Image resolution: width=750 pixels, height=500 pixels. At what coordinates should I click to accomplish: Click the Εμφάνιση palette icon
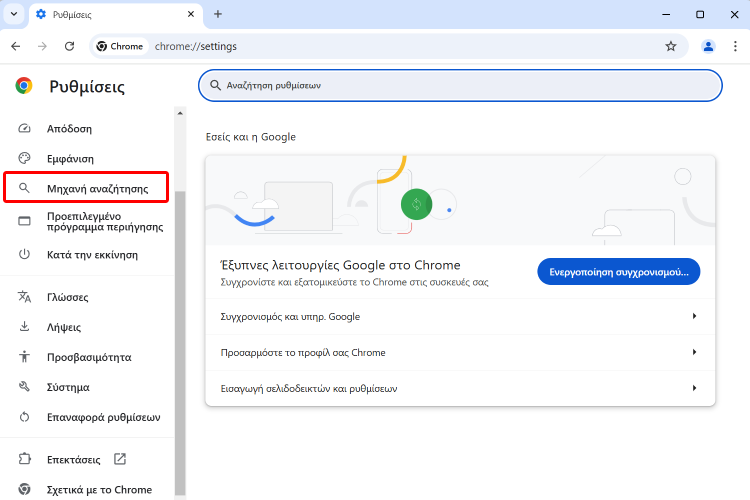pyautogui.click(x=24, y=158)
